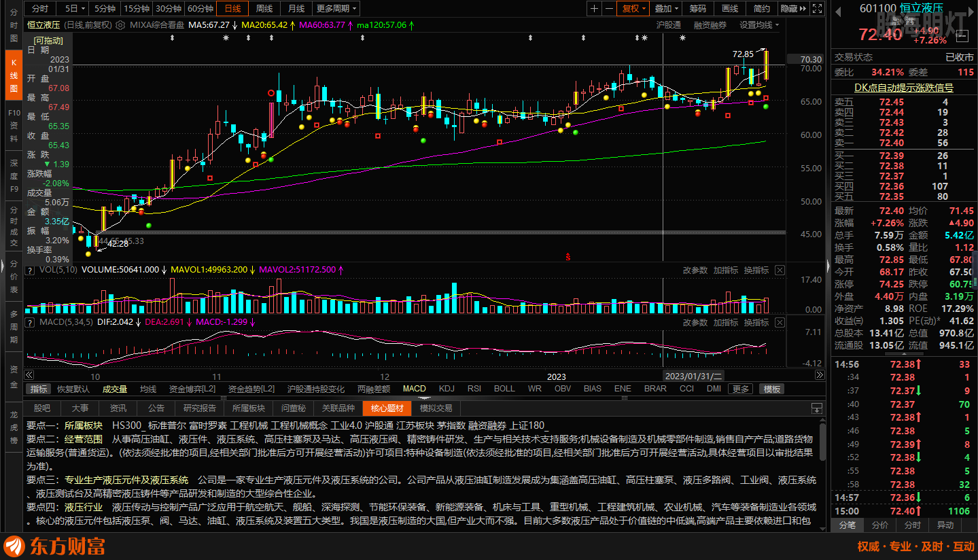Toggle 简约 simple mode
The image size is (978, 560).
pyautogui.click(x=762, y=9)
